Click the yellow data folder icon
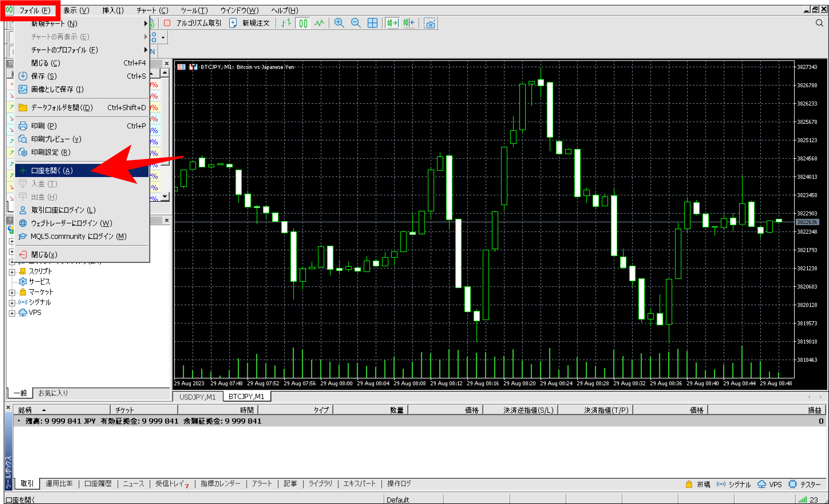This screenshot has width=829, height=504. click(23, 108)
